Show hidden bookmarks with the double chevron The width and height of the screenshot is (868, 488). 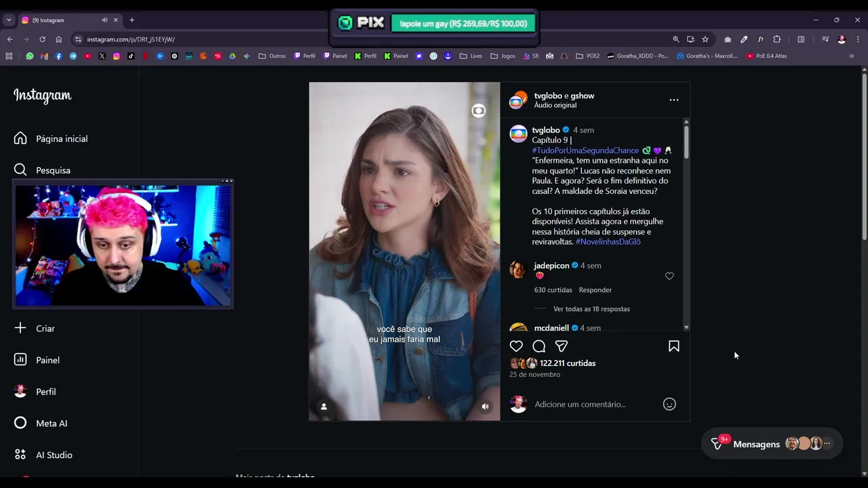coord(852,56)
